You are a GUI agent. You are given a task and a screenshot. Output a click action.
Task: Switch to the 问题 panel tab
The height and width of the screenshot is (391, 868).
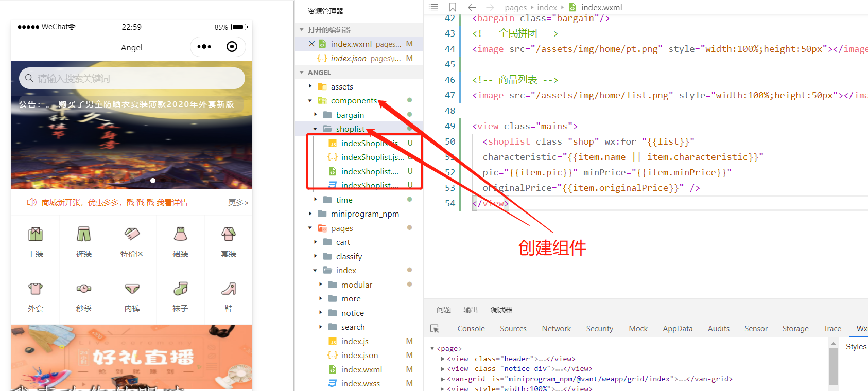[444, 310]
